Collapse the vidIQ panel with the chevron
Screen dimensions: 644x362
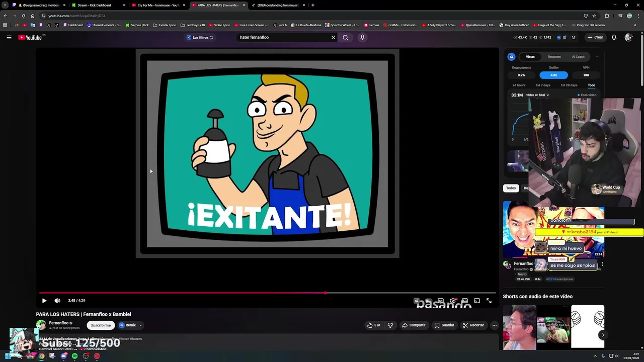click(597, 57)
